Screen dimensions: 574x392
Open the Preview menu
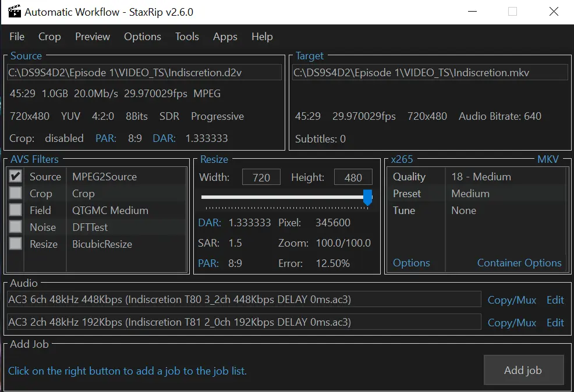click(x=92, y=37)
